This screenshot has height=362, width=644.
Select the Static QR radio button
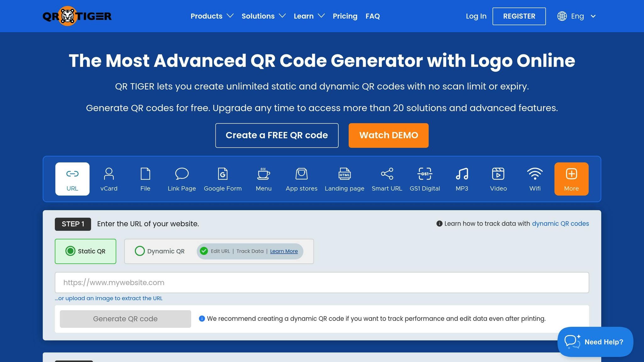click(70, 251)
